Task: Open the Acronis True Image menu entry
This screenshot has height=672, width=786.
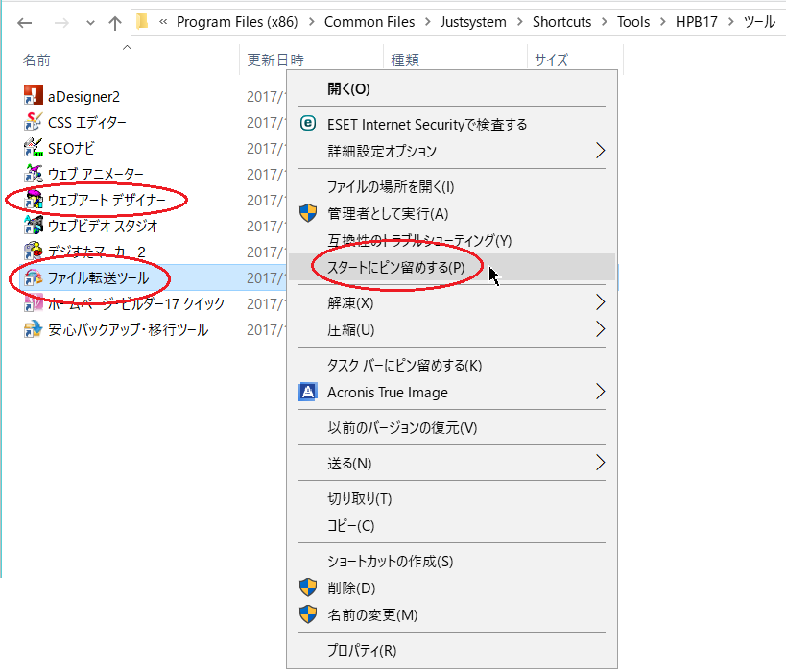Action: tap(452, 392)
